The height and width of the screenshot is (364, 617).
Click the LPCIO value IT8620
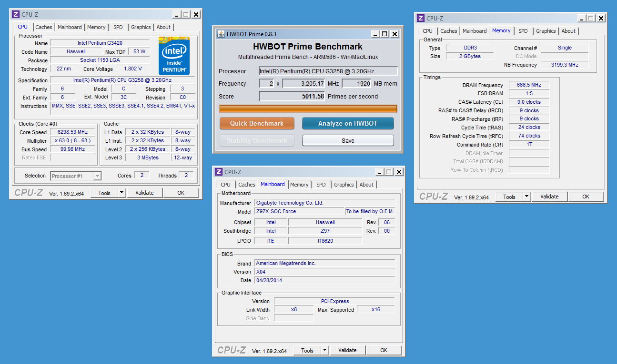pos(325,241)
